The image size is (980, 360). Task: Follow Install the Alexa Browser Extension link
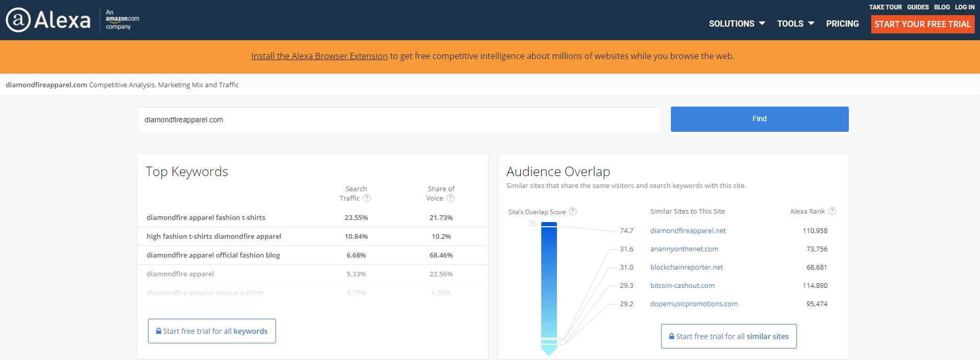click(319, 56)
